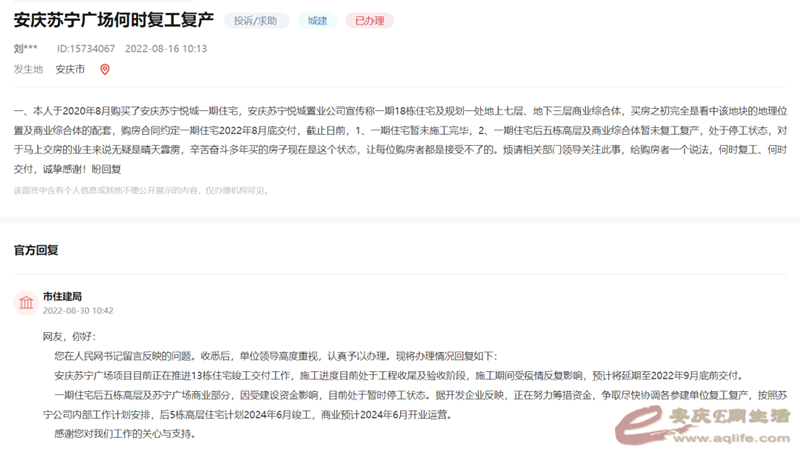
Task: Select the 城建 topic tag
Action: click(317, 20)
